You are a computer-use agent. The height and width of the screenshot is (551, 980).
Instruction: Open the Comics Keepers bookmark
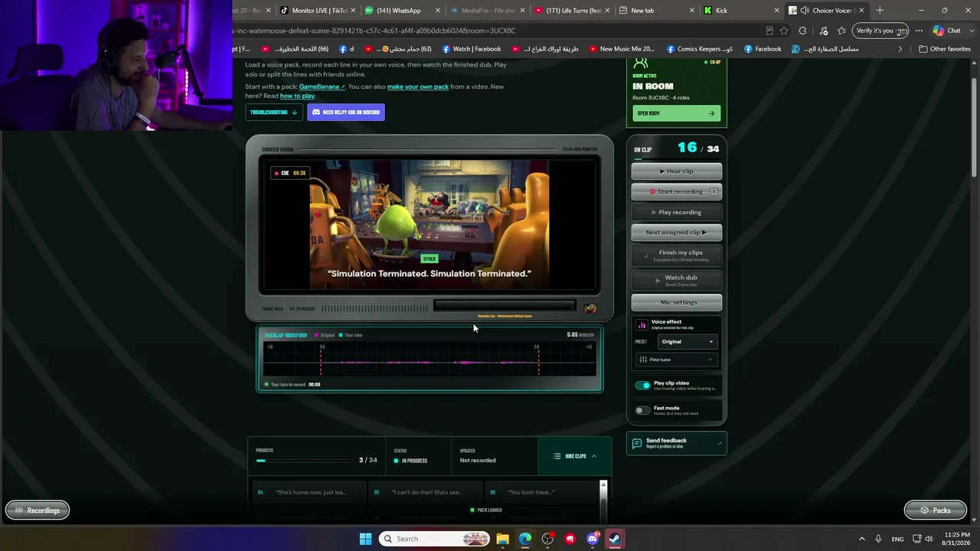[700, 49]
